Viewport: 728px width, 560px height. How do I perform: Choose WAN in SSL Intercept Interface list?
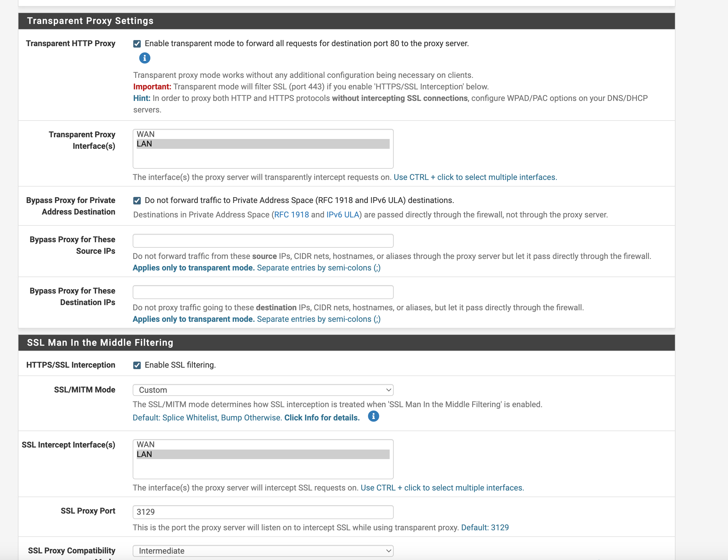point(263,444)
